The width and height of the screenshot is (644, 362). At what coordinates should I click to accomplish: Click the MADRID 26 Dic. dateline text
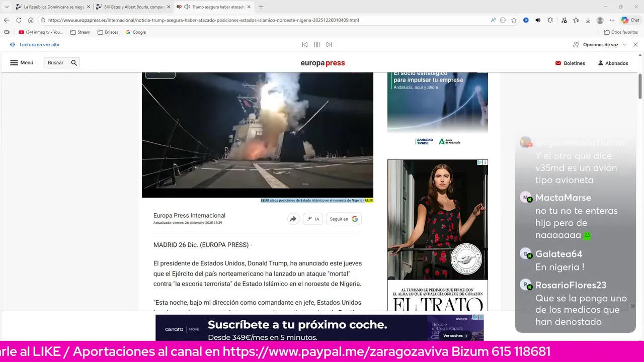point(202,245)
